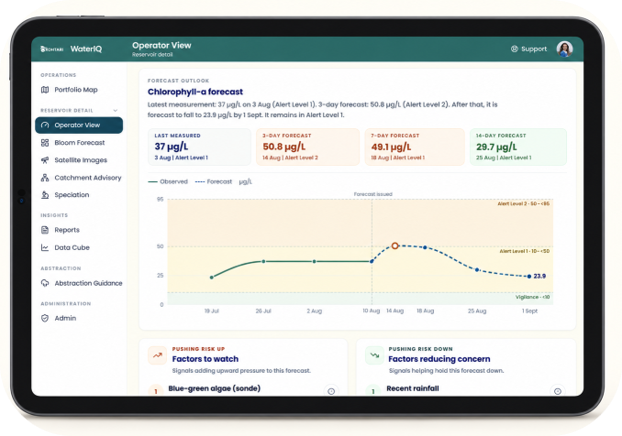Click the Factors to watch heading
Image resolution: width=622 pixels, height=436 pixels.
(205, 359)
